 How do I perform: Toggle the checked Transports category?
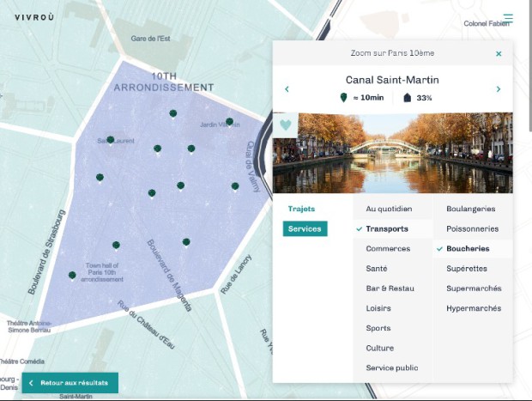386,229
